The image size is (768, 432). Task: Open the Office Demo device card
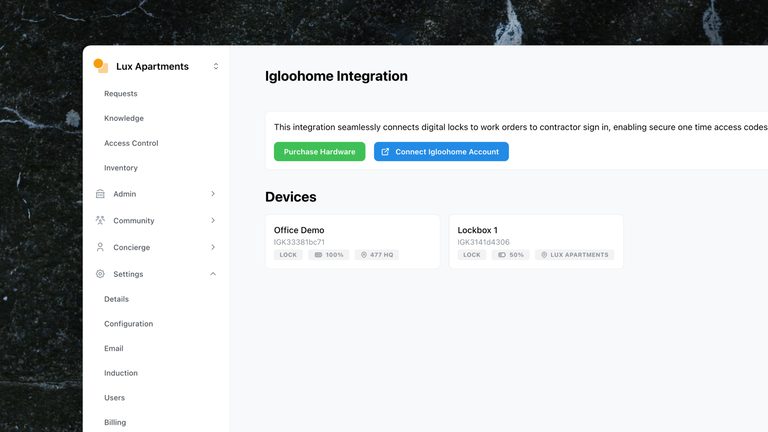352,241
